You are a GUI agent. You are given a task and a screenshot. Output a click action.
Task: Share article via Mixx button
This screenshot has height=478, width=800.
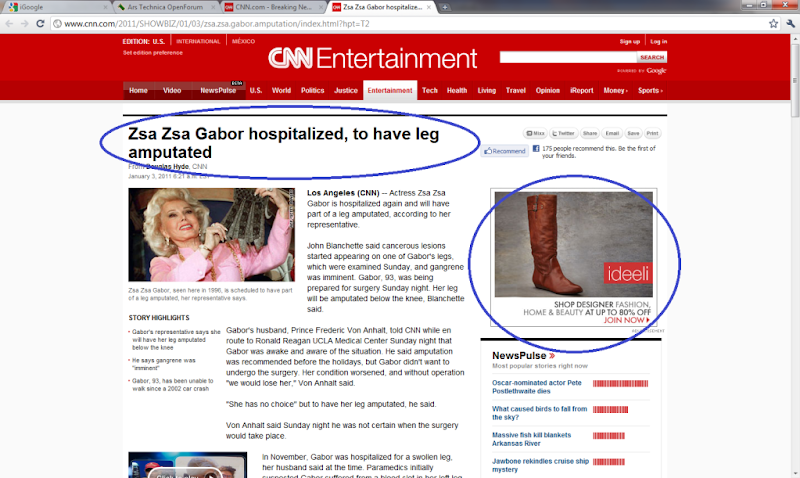(x=535, y=133)
